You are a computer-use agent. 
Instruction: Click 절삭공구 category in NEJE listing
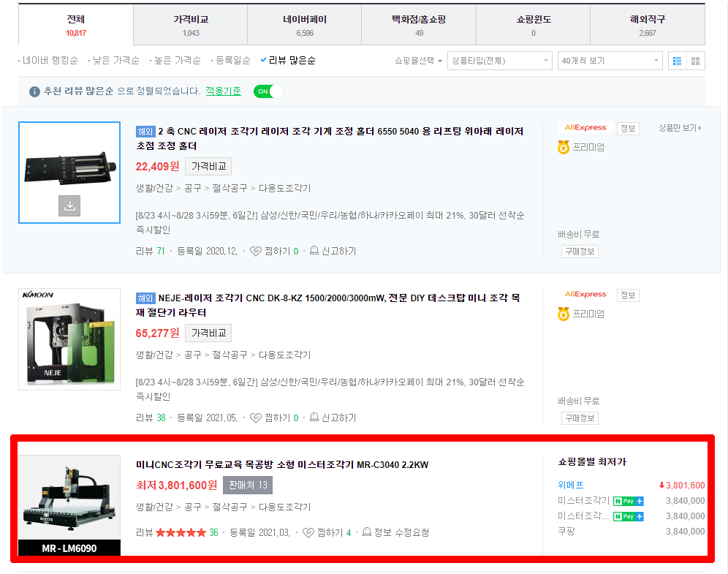(x=230, y=355)
